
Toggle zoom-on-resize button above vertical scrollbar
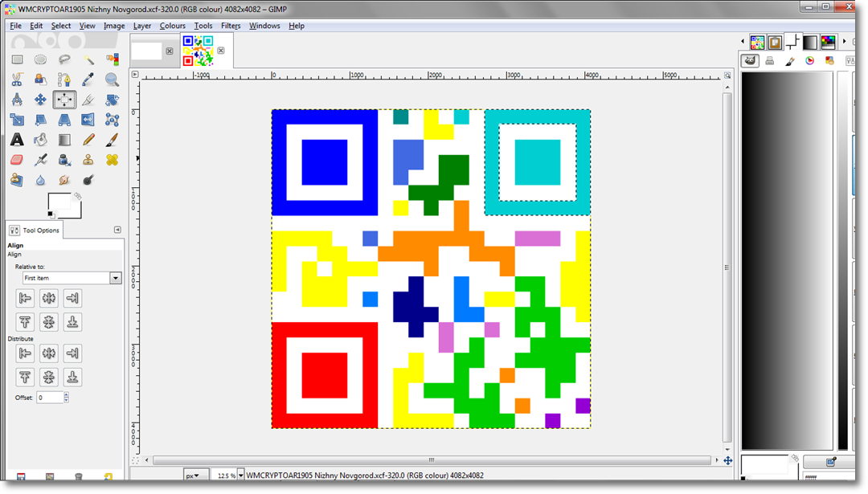pos(727,76)
